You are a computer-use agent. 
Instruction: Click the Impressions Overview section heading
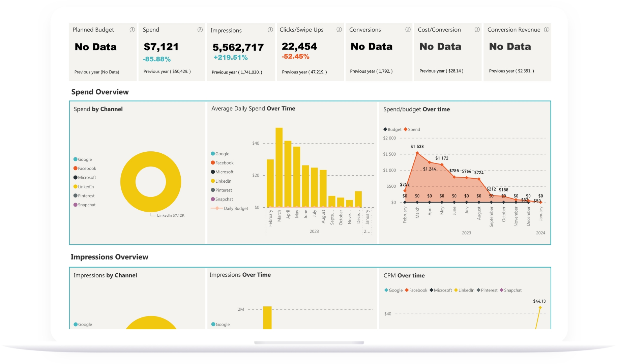(x=109, y=257)
